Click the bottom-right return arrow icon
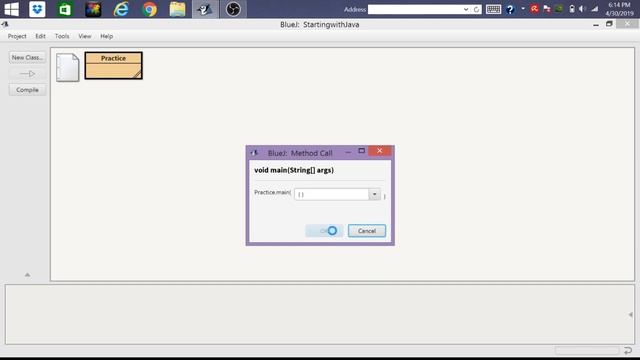This screenshot has height=360, width=640. pyautogui.click(x=628, y=350)
